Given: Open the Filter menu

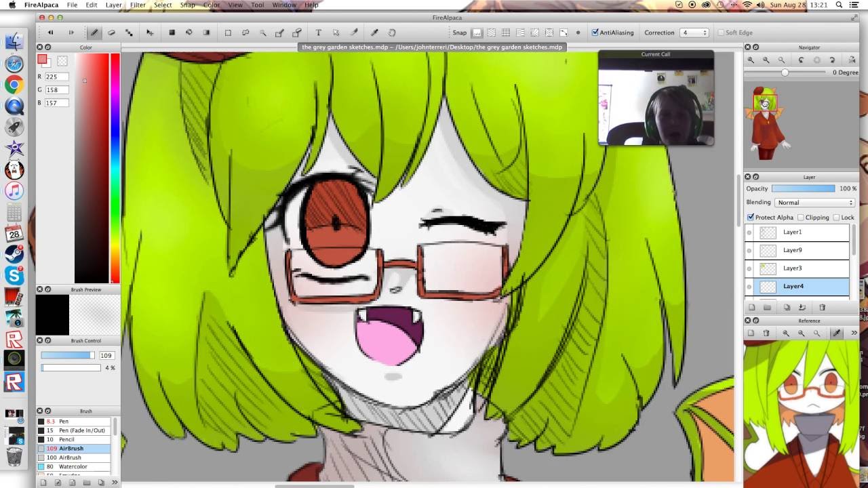Looking at the screenshot, I should click(x=138, y=5).
